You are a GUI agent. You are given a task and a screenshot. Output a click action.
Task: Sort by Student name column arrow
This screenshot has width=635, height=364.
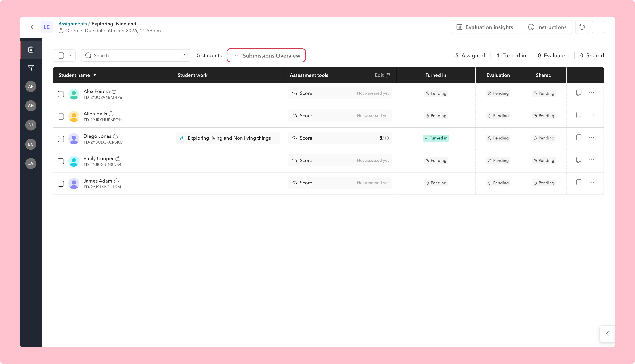[95, 75]
